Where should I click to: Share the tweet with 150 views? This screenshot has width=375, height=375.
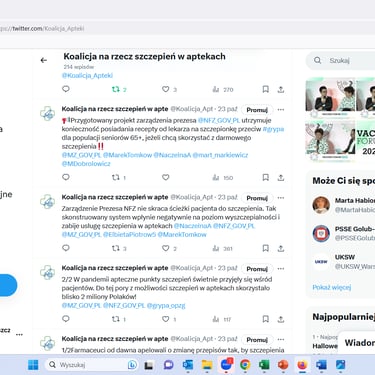pos(281,178)
